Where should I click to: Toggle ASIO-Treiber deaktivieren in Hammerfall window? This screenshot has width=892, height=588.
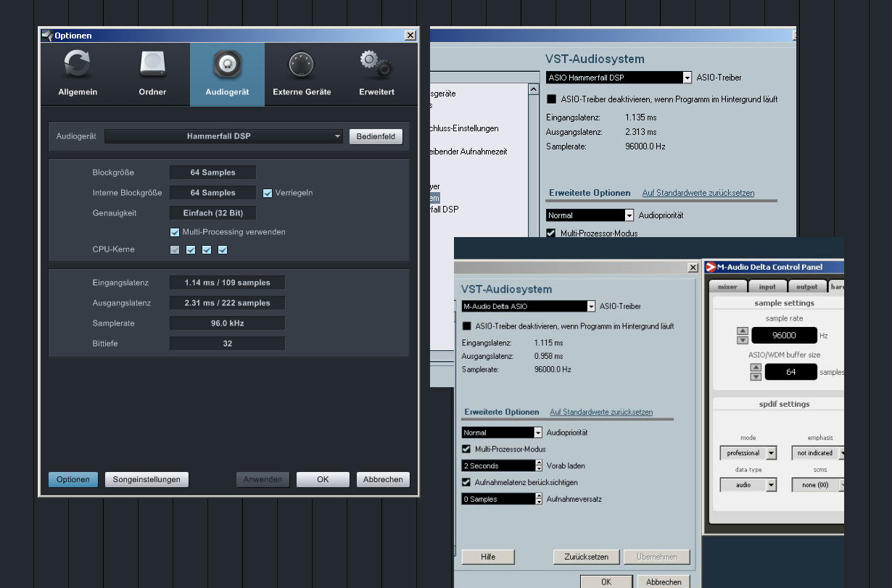(x=551, y=99)
